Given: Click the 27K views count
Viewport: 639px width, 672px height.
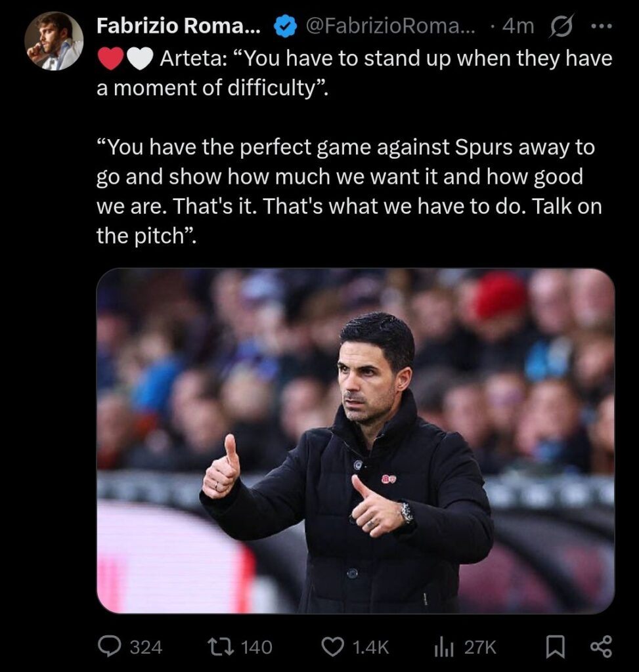Looking at the screenshot, I should click(480, 648).
